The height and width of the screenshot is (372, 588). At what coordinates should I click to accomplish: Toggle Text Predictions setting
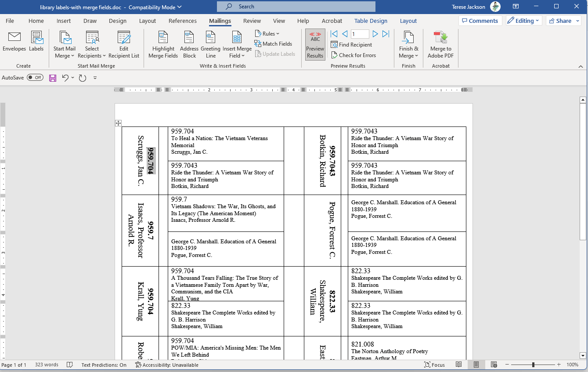[104, 365]
